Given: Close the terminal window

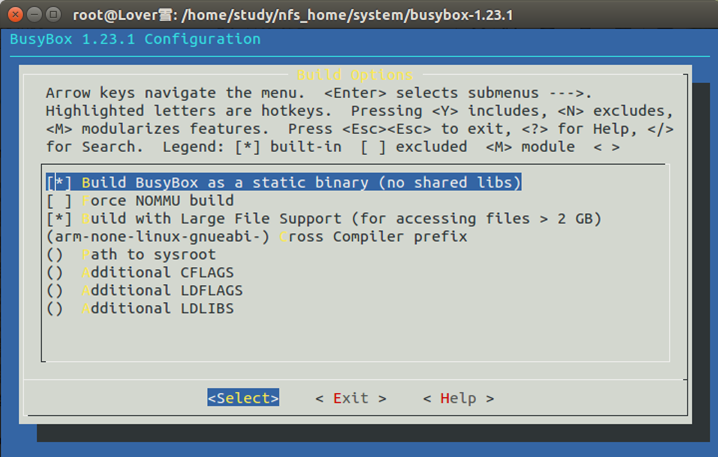Looking at the screenshot, I should [13, 15].
